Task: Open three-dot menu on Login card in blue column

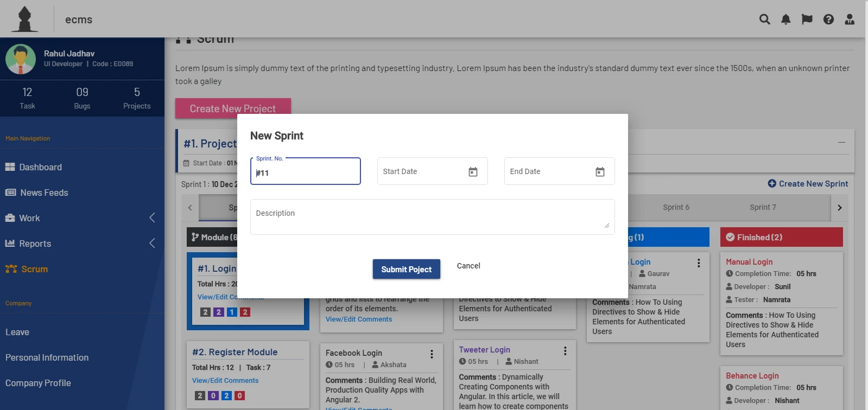Action: pos(699,263)
